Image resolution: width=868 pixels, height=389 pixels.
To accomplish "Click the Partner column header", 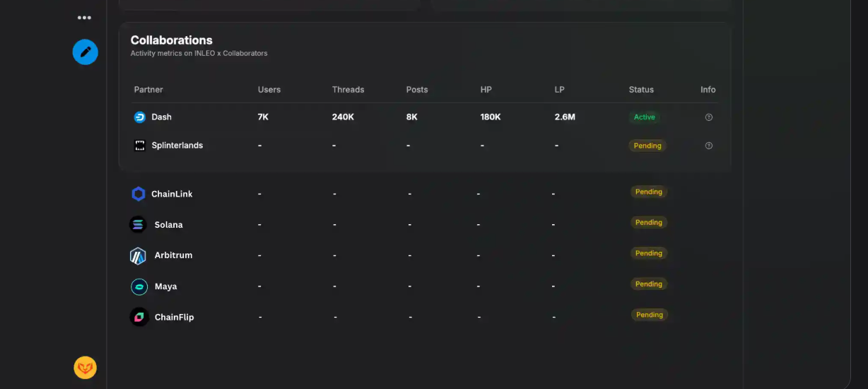I will pyautogui.click(x=148, y=90).
